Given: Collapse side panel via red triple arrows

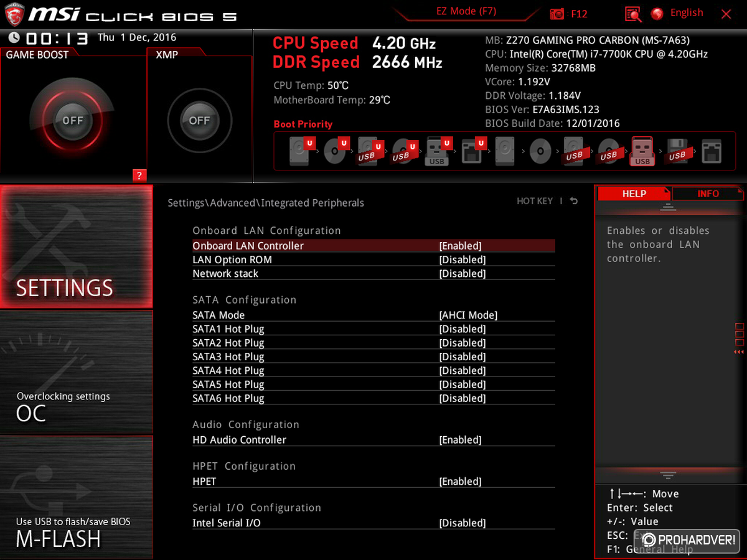Looking at the screenshot, I should click(x=739, y=352).
